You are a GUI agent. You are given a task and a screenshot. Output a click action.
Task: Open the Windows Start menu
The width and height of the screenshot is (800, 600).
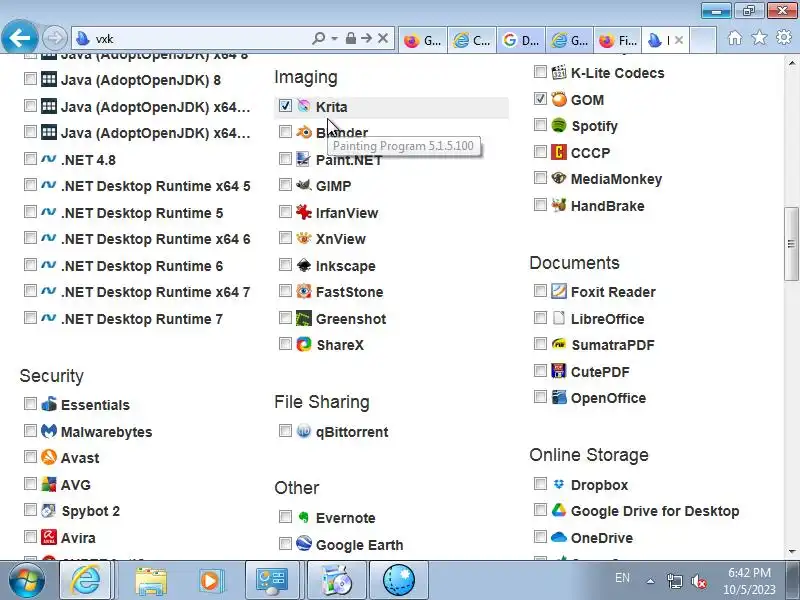[26, 581]
